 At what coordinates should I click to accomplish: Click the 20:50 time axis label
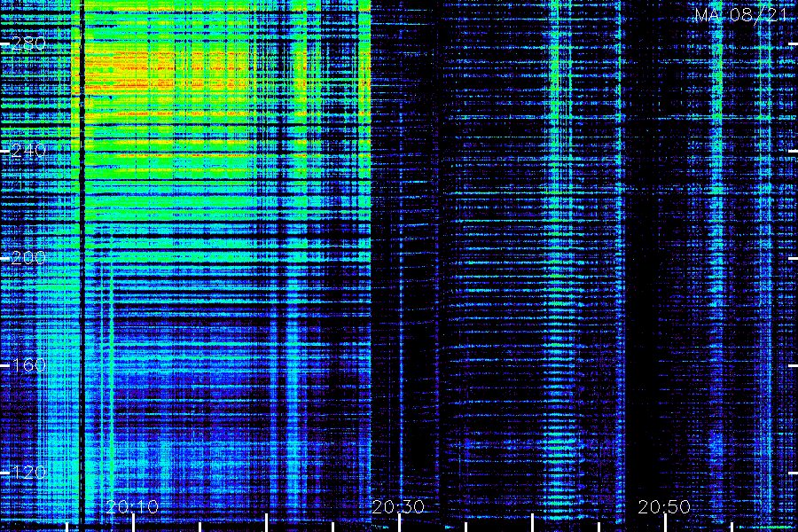click(664, 506)
